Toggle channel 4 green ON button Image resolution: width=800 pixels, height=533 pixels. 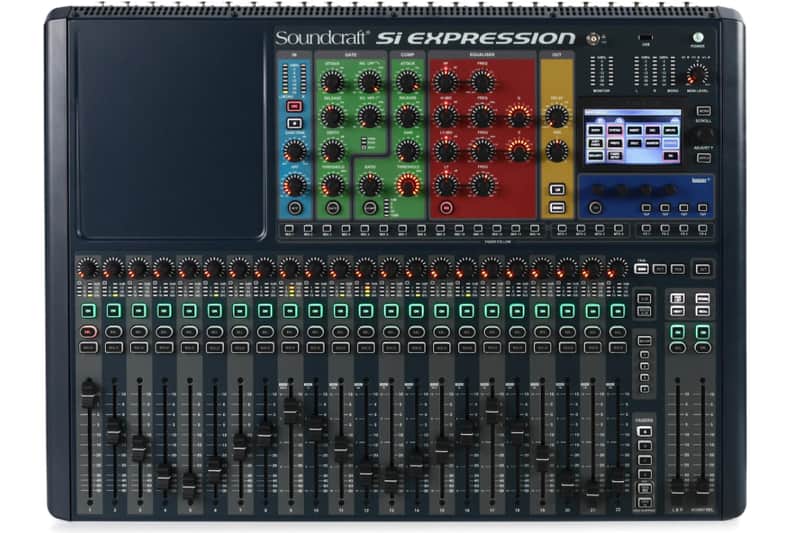pyautogui.click(x=164, y=311)
